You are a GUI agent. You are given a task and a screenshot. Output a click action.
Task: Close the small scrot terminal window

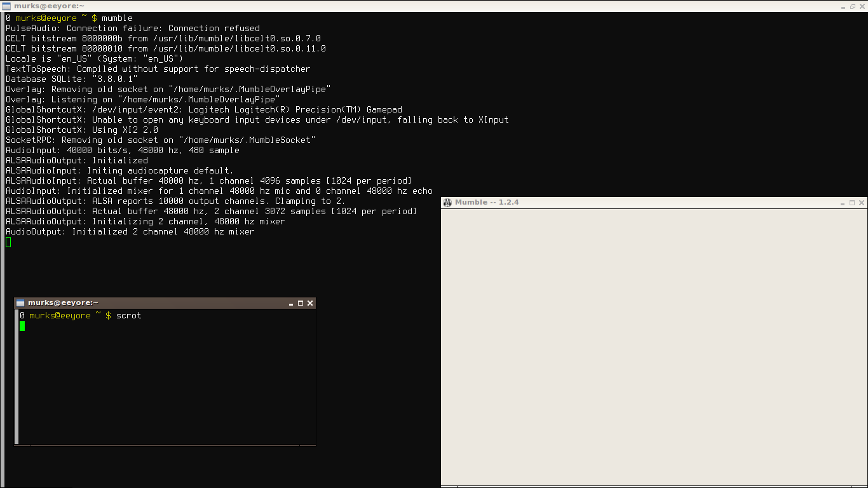(x=310, y=304)
